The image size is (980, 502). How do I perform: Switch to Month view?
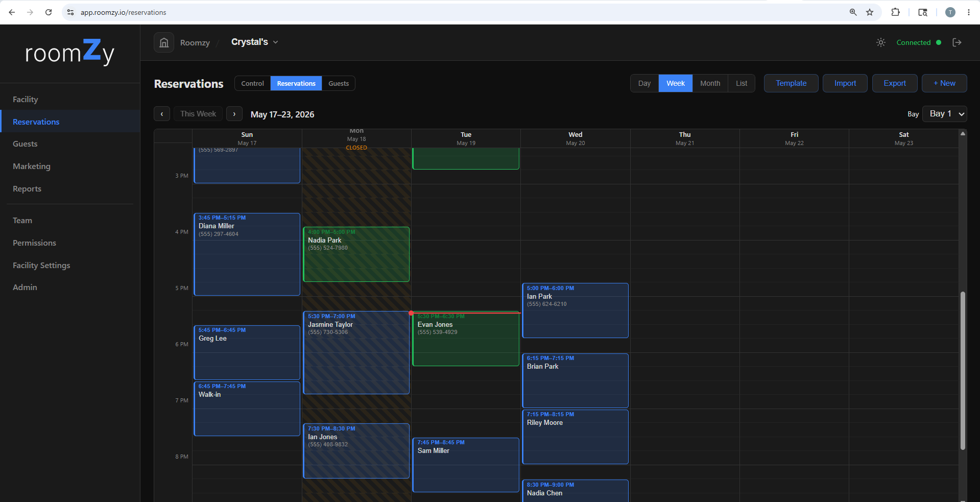[710, 83]
